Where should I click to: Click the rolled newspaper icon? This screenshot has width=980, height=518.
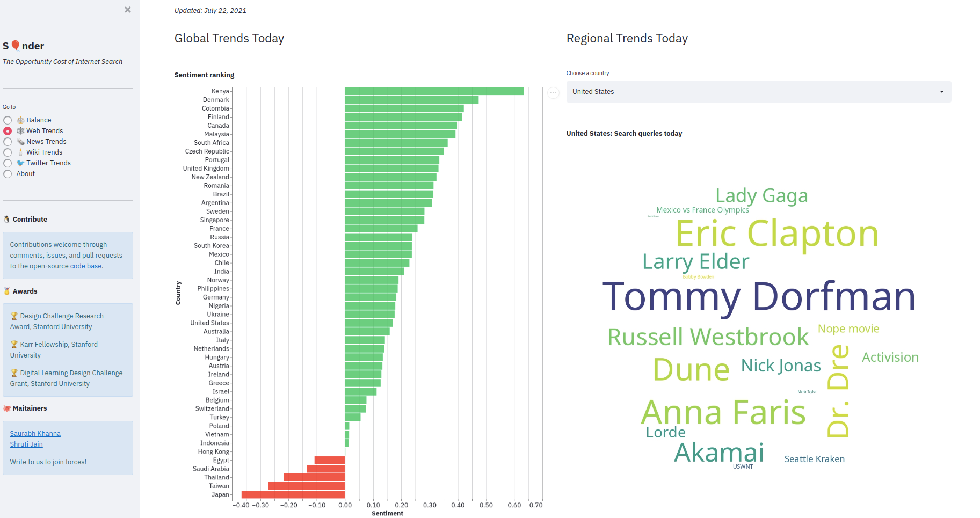click(20, 142)
